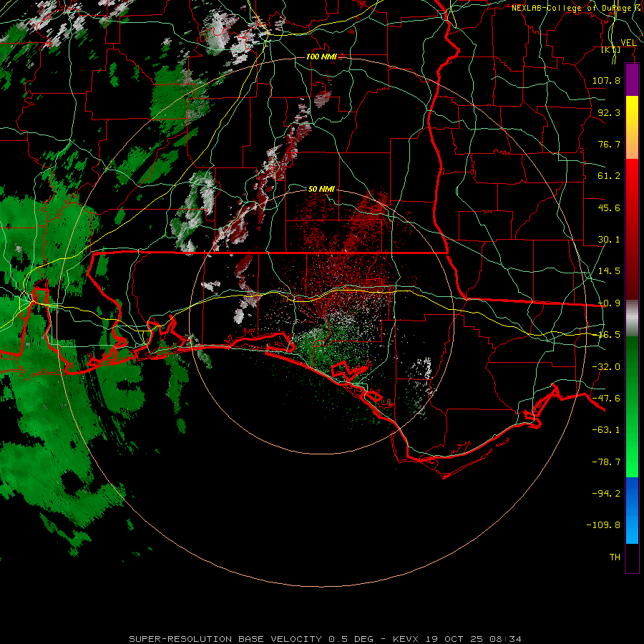Select the blue band of the color bar
This screenshot has height=644, width=644.
632,510
